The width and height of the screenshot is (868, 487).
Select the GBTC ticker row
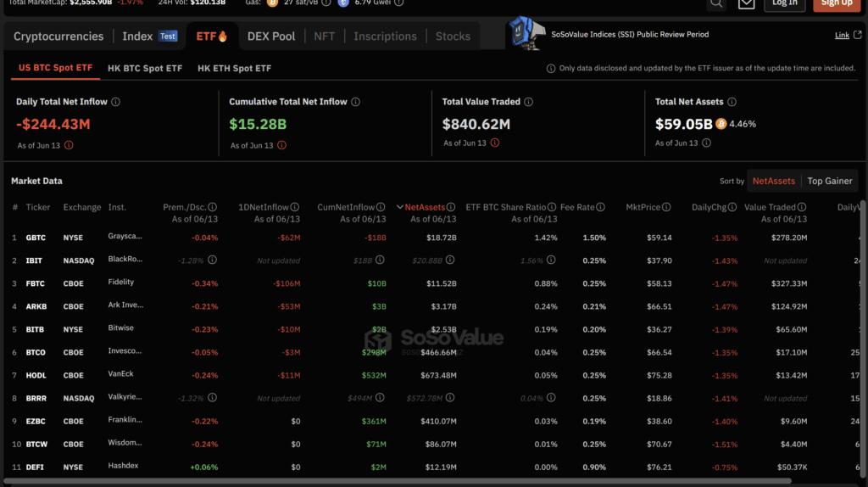click(x=38, y=238)
